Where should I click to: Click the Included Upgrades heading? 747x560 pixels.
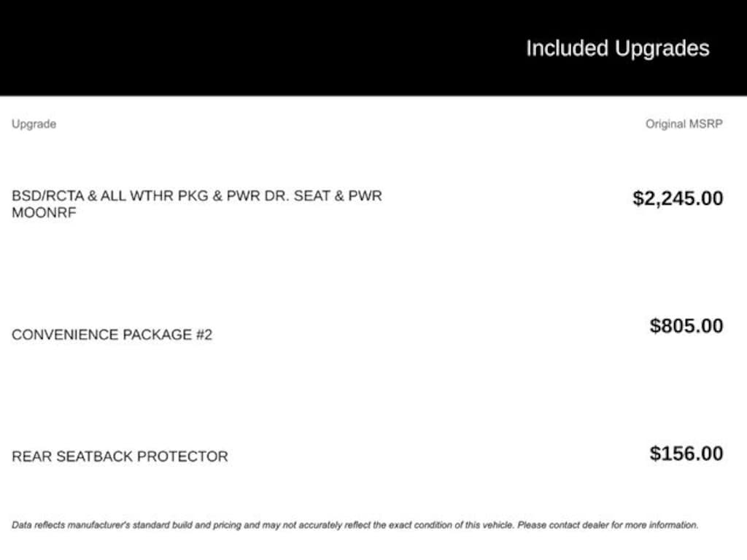pyautogui.click(x=617, y=49)
